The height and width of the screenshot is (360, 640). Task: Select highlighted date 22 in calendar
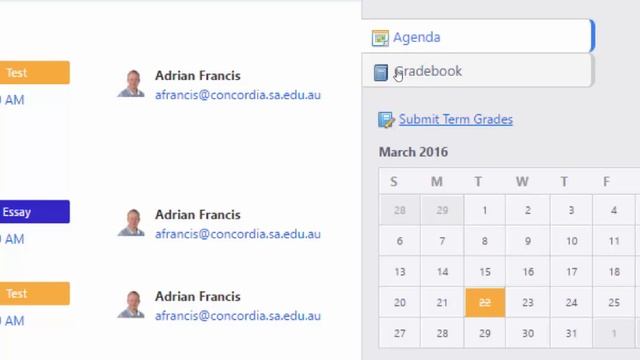[485, 302]
